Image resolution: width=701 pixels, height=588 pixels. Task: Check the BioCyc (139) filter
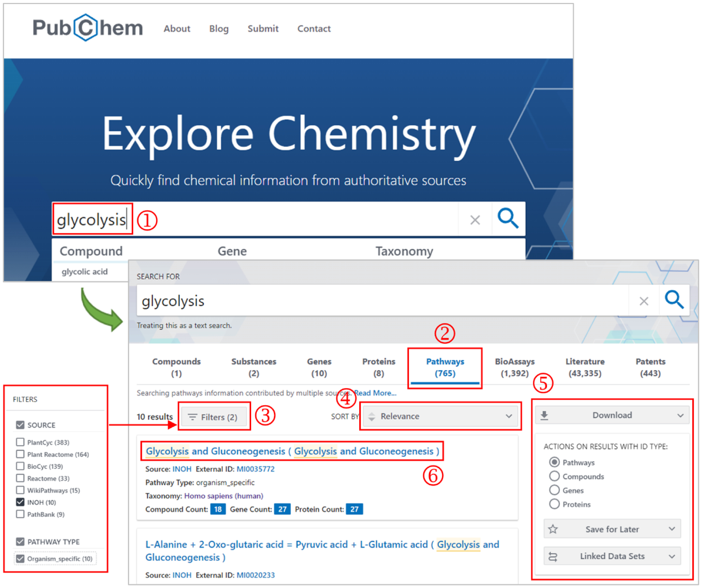coord(20,466)
